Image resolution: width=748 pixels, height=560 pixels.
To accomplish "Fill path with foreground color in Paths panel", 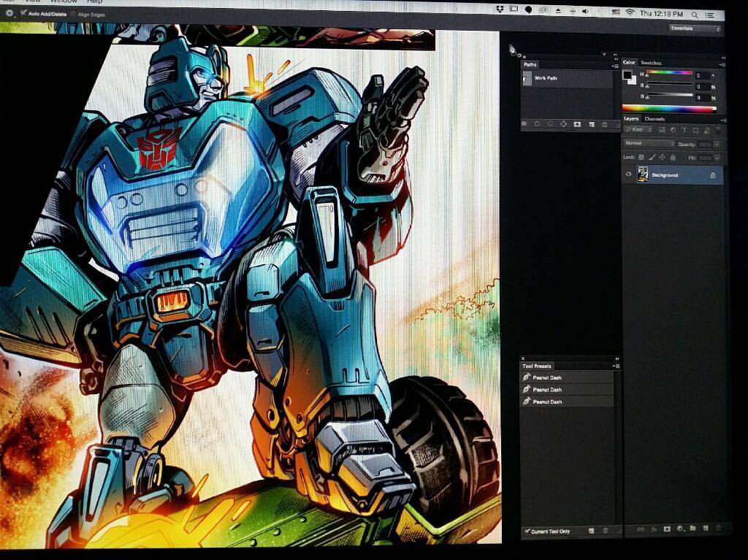I will point(524,125).
